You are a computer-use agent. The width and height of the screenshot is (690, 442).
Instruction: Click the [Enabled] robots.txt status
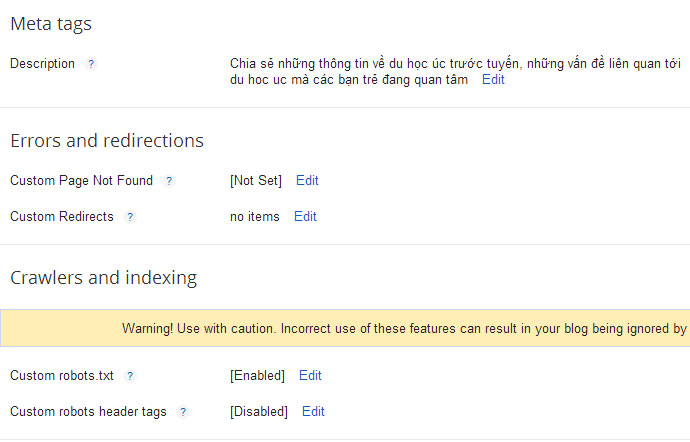tap(257, 376)
